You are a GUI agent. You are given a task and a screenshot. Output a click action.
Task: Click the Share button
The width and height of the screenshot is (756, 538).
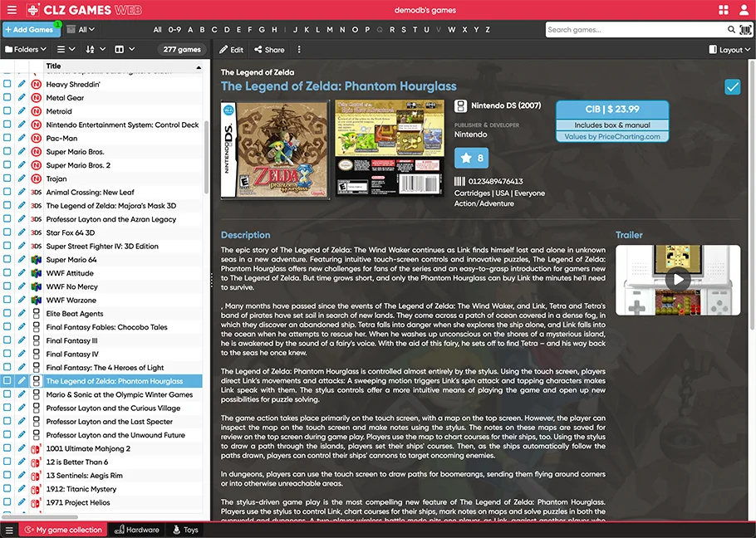[x=269, y=50]
